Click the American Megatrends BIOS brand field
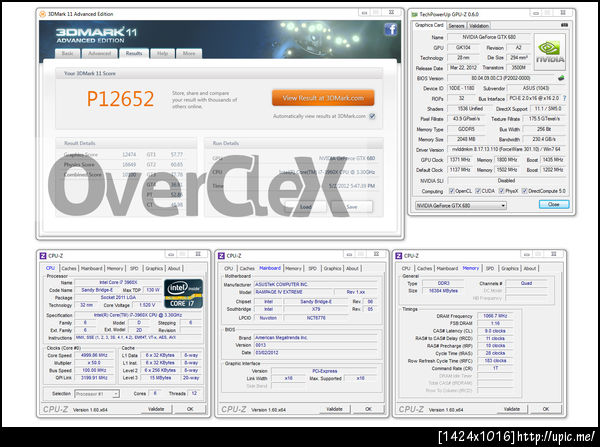This screenshot has width=600, height=447. click(x=316, y=338)
